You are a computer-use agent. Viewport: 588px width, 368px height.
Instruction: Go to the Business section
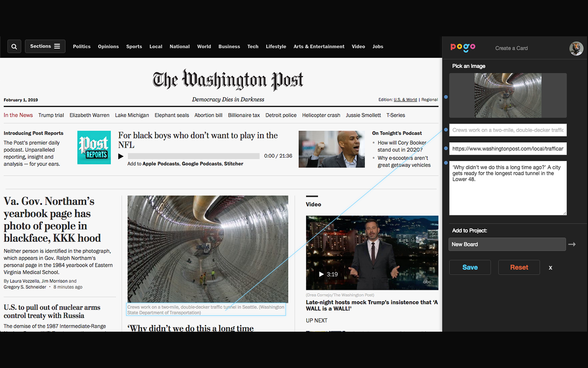(229, 46)
